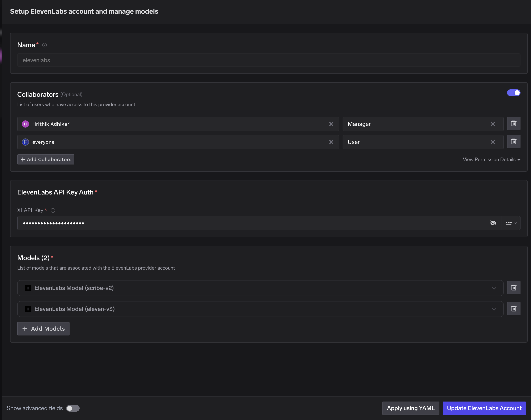Viewport: 531px width, 420px height.
Task: Open the API key input mode dropdown
Action: (x=511, y=223)
